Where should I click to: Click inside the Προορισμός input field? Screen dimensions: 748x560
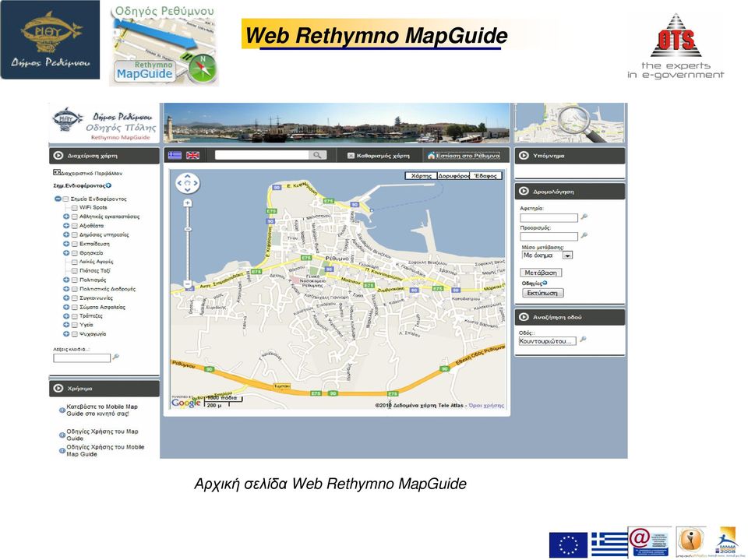coord(549,237)
